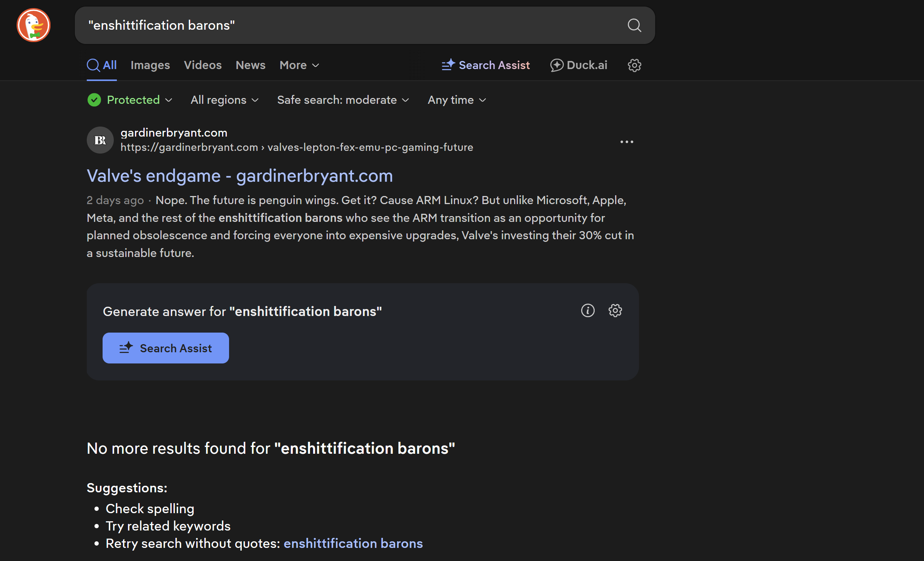
Task: Toggle the Protected privacy status
Action: coord(130,100)
